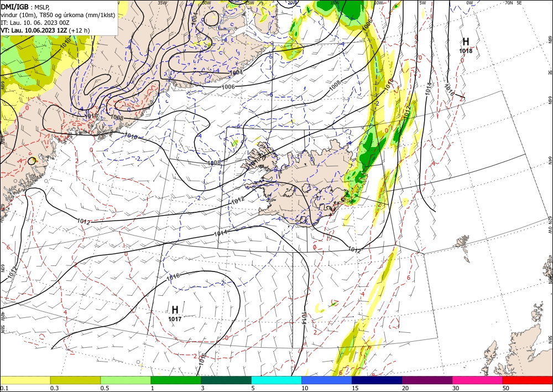Click the "1017" high pressure value
The width and height of the screenshot is (553, 392).
pyautogui.click(x=175, y=319)
